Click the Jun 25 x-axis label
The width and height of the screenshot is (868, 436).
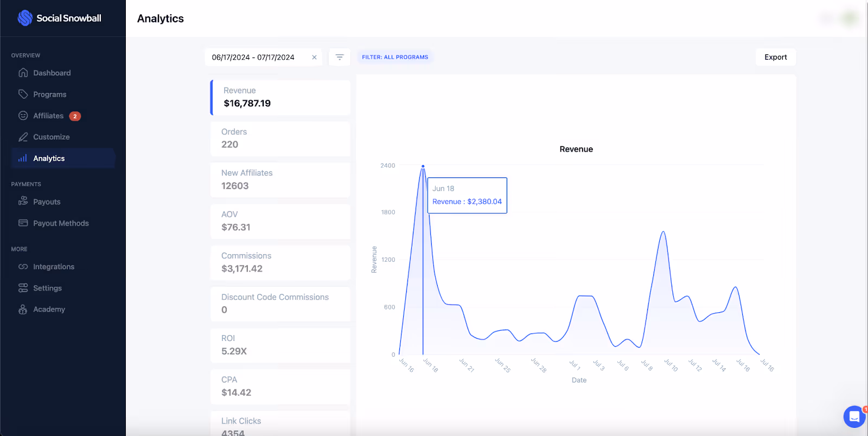pos(503,365)
